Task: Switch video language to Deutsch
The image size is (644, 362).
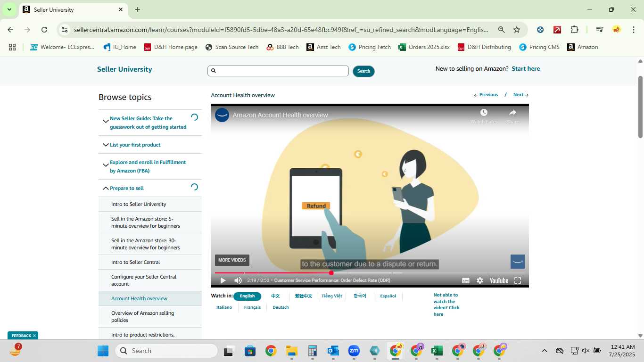Action: coord(281,307)
